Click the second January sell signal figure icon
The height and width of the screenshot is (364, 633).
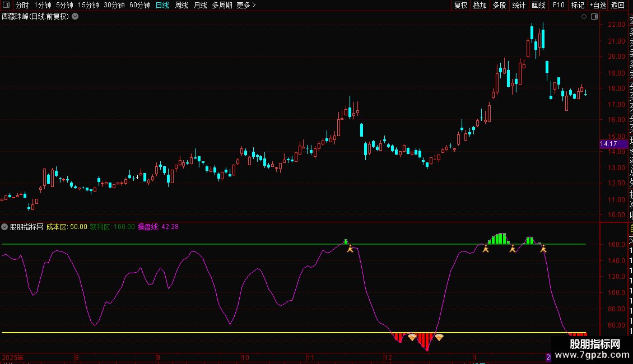click(513, 249)
